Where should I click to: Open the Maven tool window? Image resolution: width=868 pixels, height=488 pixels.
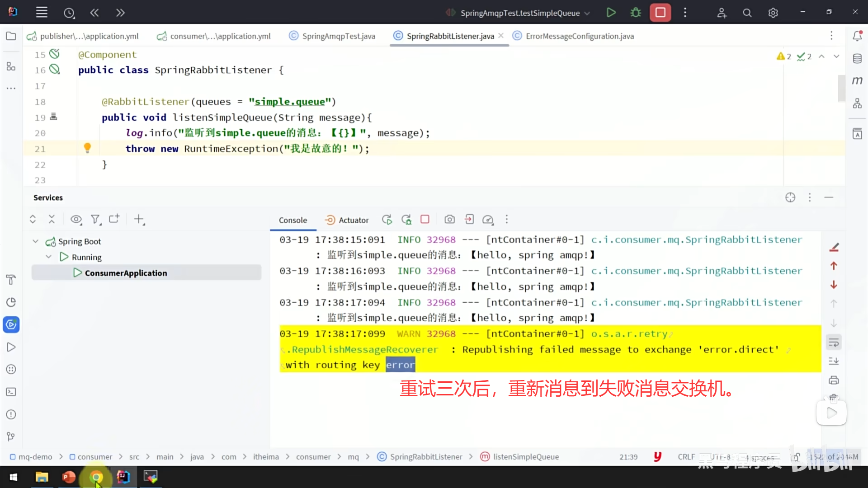[x=857, y=81]
